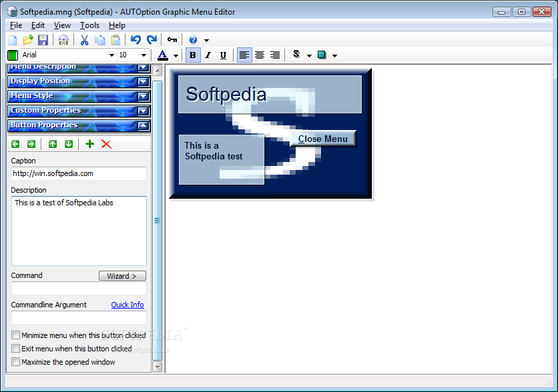Click the New file icon
The image size is (558, 392).
click(13, 40)
